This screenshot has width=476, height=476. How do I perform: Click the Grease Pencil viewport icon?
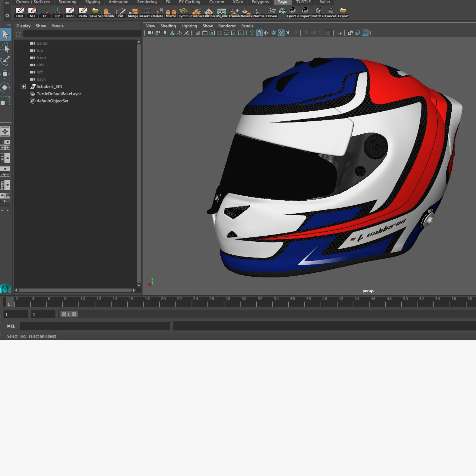[187, 33]
